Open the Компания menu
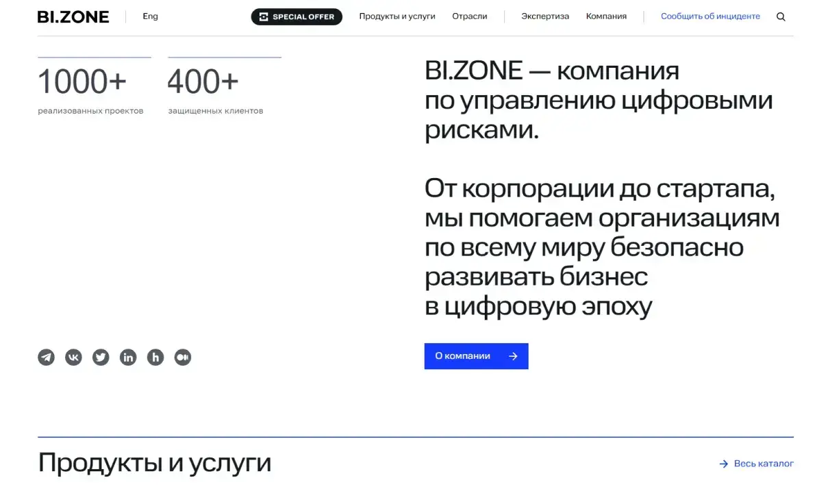The height and width of the screenshot is (504, 830). point(606,16)
